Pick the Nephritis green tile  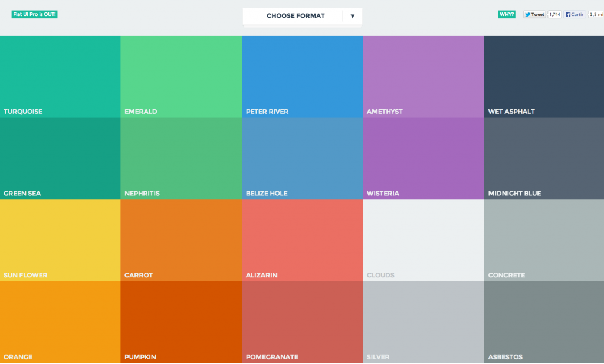(x=181, y=158)
